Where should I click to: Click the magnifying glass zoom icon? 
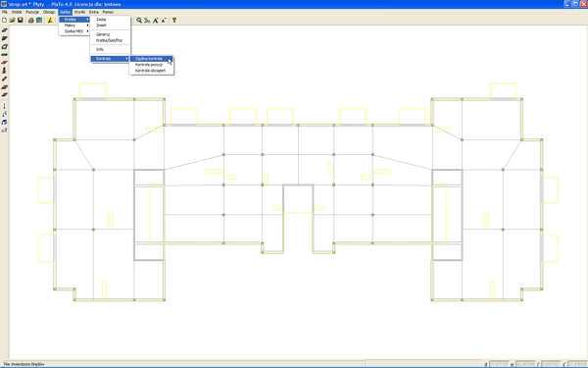139,21
